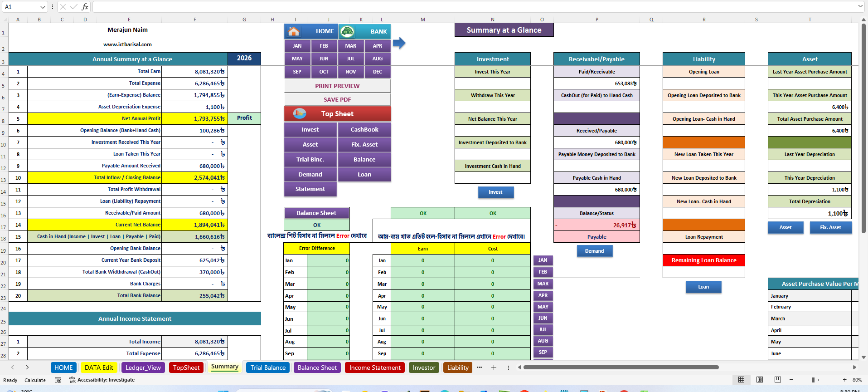This screenshot has height=392, width=868.
Task: Open the Income Statement sheet tab
Action: click(x=375, y=367)
